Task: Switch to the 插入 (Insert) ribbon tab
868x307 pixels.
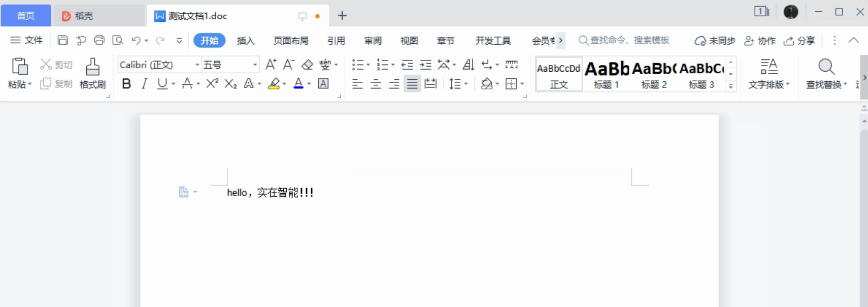Action: 246,41
